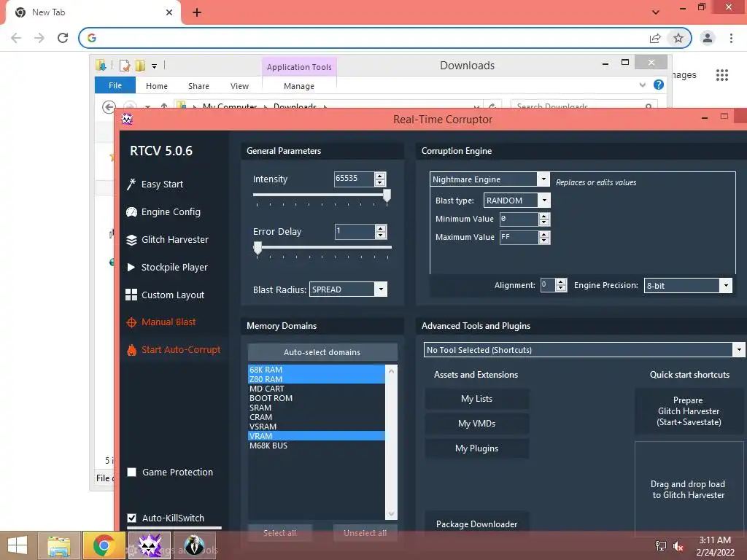This screenshot has height=560, width=747.
Task: Focus Chrome address bar
Action: tap(371, 38)
